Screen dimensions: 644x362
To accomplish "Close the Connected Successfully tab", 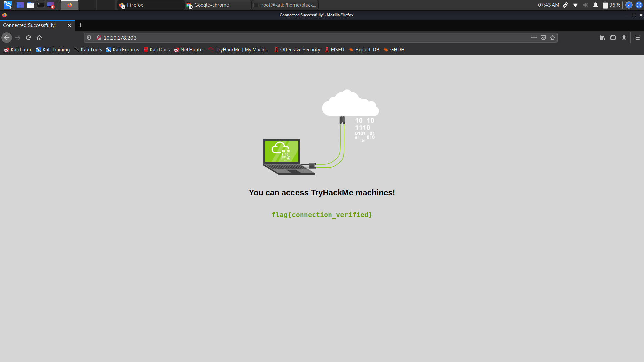I will (69, 25).
